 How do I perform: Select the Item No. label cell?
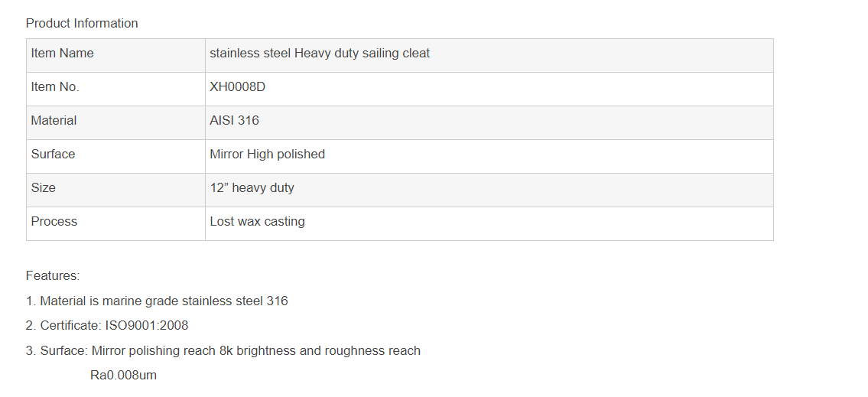(55, 87)
